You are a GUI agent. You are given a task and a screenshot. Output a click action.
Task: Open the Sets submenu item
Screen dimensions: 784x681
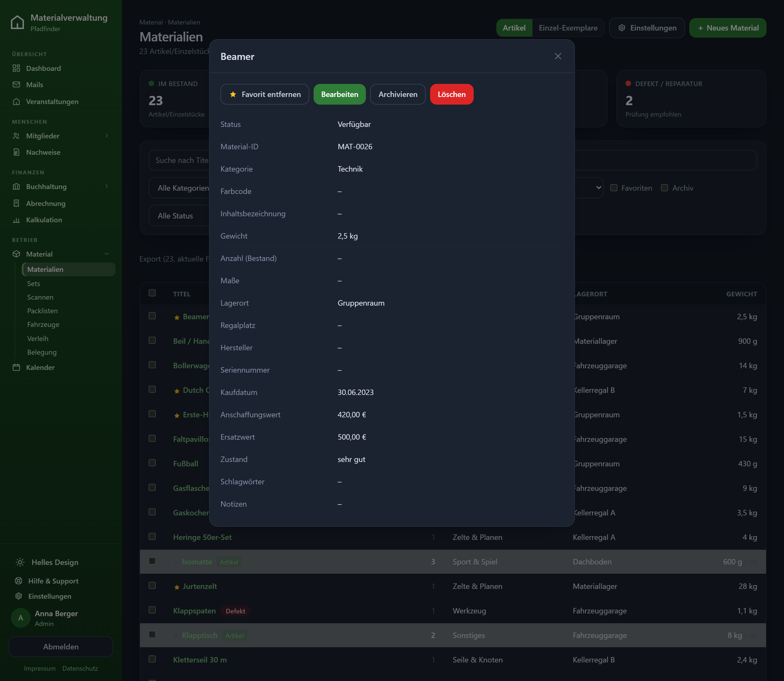(33, 284)
